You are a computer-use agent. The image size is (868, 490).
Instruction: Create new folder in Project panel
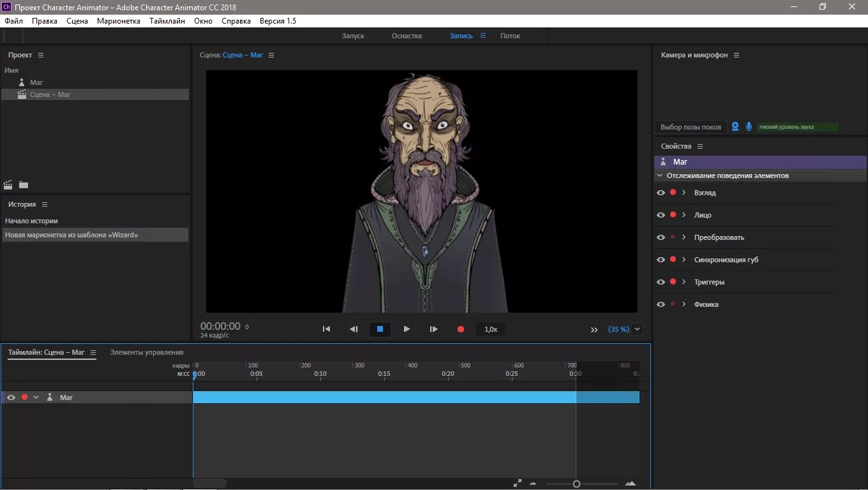click(24, 185)
